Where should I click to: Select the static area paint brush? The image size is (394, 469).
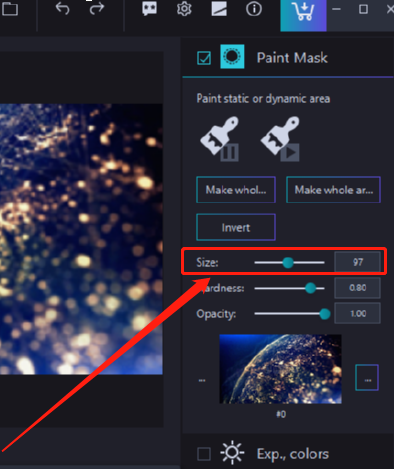click(220, 139)
